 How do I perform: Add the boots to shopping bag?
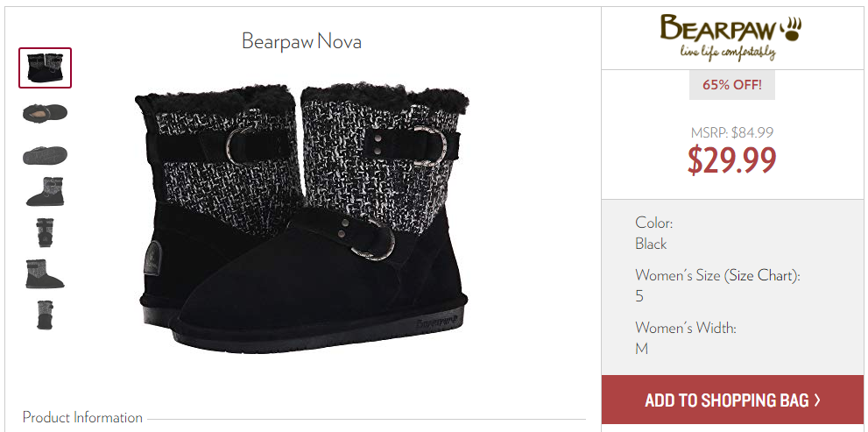point(732,400)
